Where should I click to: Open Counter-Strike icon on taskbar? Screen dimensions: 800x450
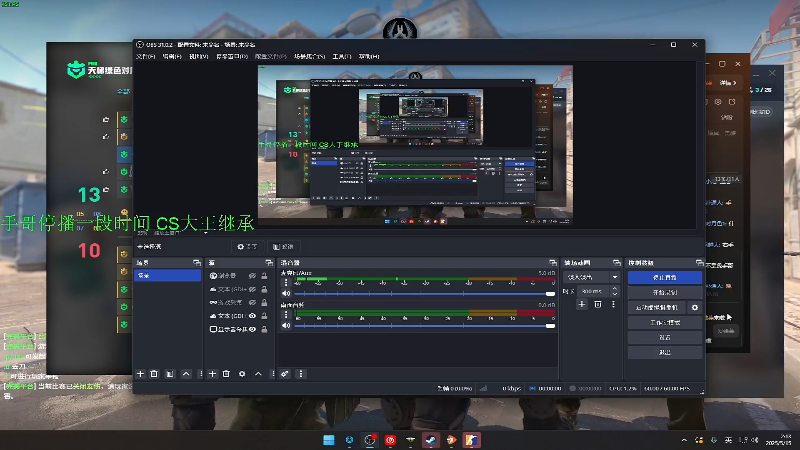click(x=471, y=440)
